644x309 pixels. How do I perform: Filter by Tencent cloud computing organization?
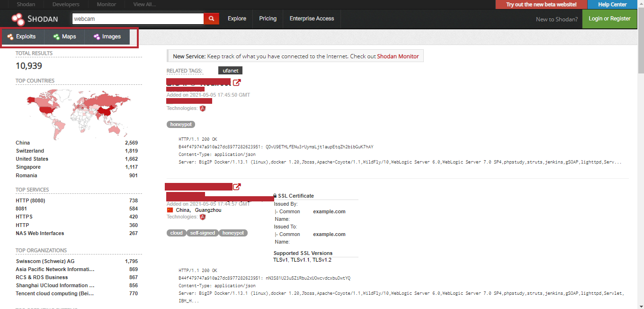point(55,293)
